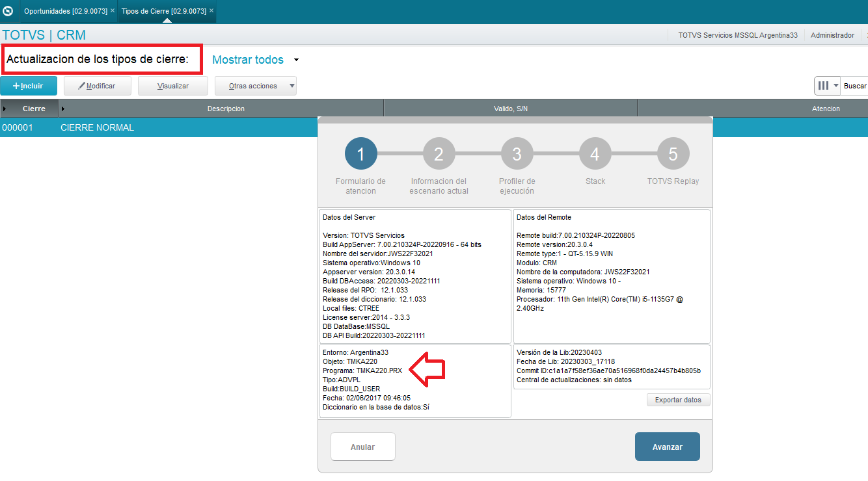Click the Entorno: Argentina33 line
The width and height of the screenshot is (868, 481).
tap(355, 352)
